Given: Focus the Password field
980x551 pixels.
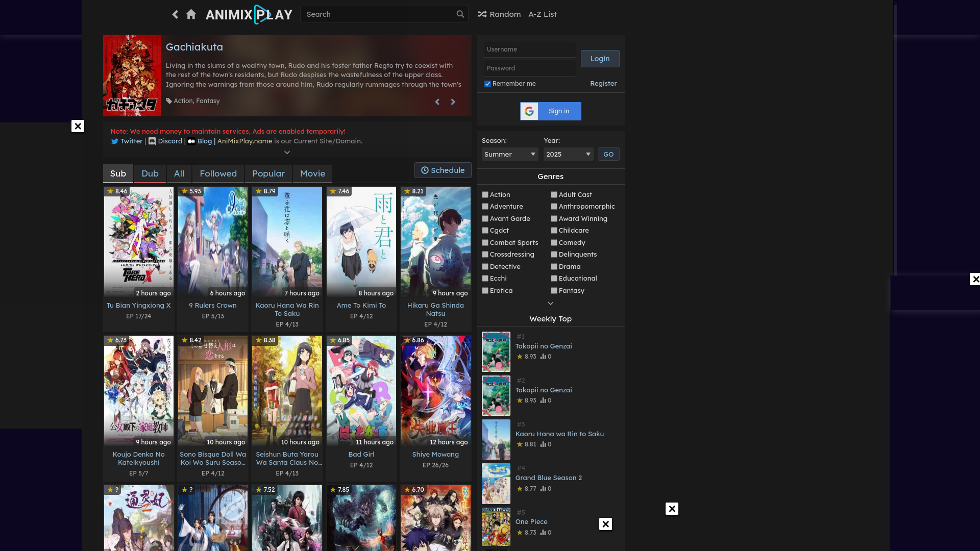Looking at the screenshot, I should coord(529,68).
